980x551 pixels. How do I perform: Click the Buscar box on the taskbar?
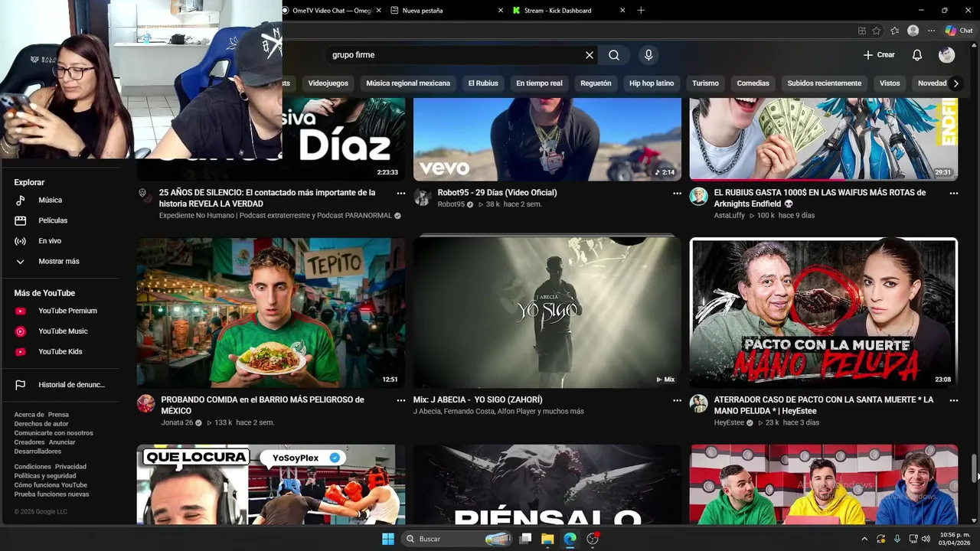click(458, 539)
